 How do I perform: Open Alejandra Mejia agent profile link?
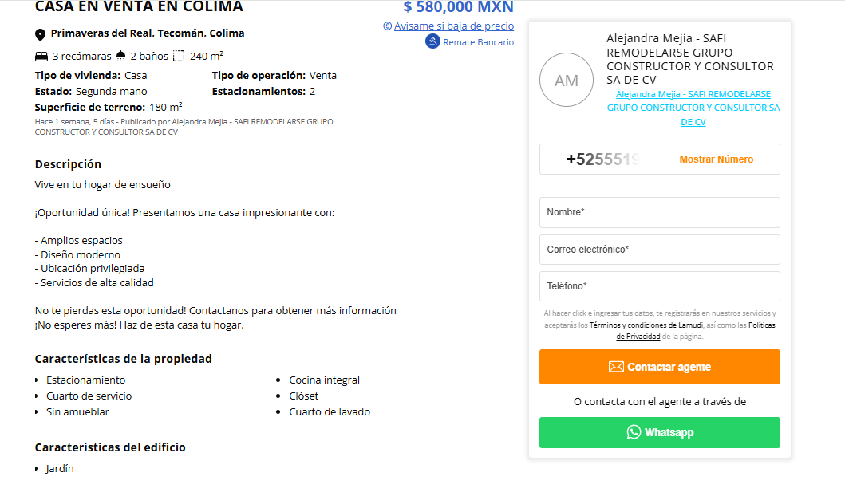[693, 108]
